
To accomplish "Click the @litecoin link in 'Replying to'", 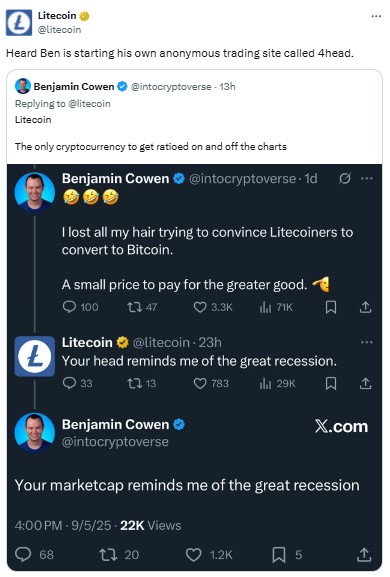I will (x=89, y=104).
